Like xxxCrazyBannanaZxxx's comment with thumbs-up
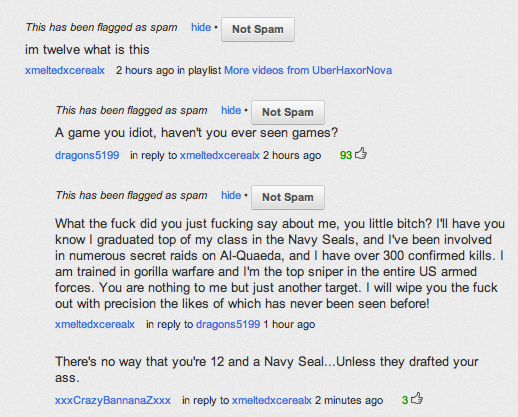This screenshot has width=518, height=417. [x=417, y=398]
